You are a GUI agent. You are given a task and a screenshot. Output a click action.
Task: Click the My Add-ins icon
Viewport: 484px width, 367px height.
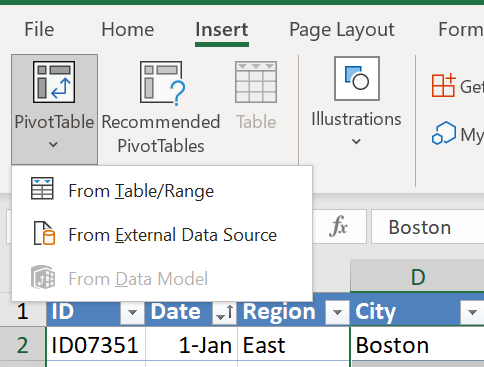coord(444,133)
